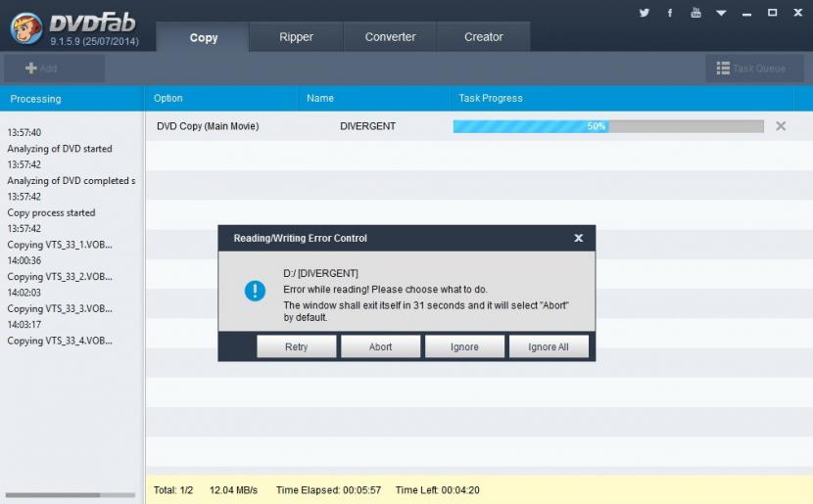Image resolution: width=813 pixels, height=504 pixels.
Task: Click the 14:00:36 timestamp in log
Action: click(x=24, y=260)
